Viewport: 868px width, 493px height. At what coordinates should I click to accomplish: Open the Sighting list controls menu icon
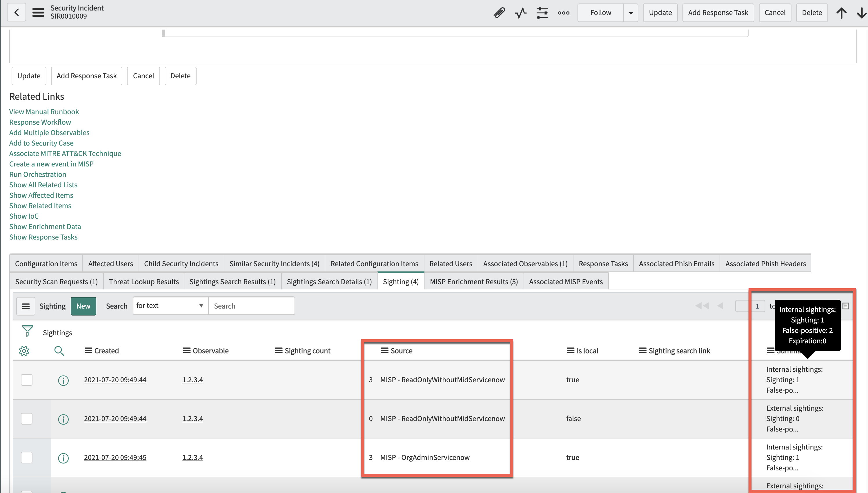tap(26, 306)
